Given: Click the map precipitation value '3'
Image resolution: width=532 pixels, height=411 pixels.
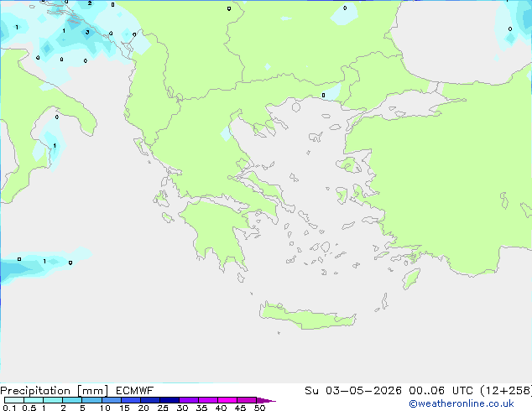Looking at the screenshot, I should (x=87, y=32).
